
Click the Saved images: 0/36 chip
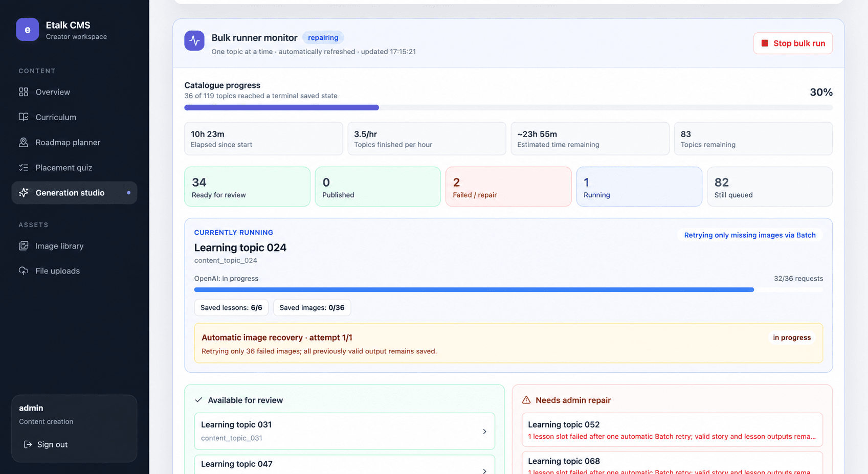(312, 308)
